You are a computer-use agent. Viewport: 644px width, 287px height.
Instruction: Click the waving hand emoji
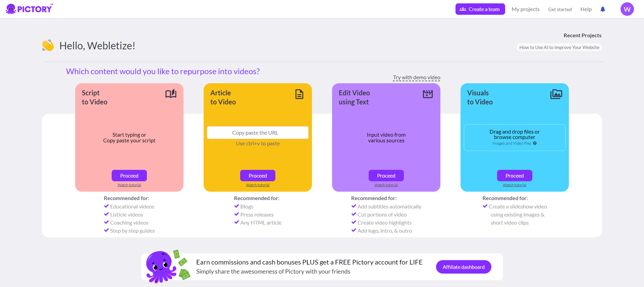point(48,45)
